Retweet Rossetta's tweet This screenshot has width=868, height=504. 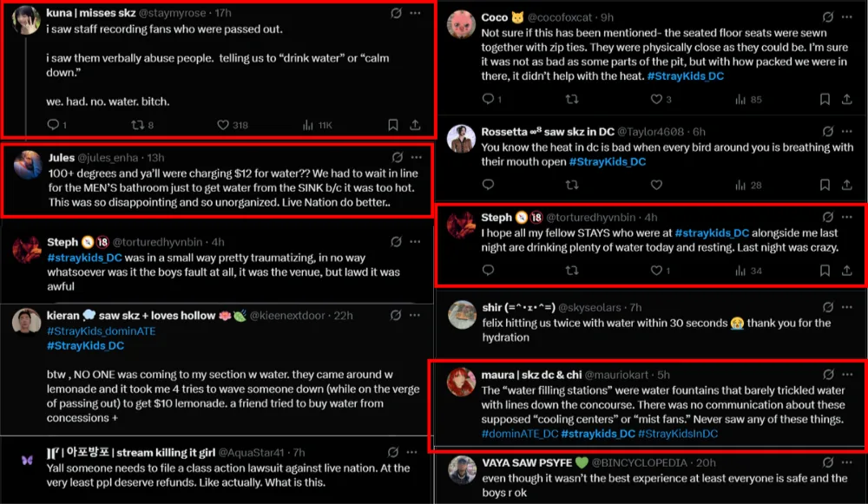(571, 185)
